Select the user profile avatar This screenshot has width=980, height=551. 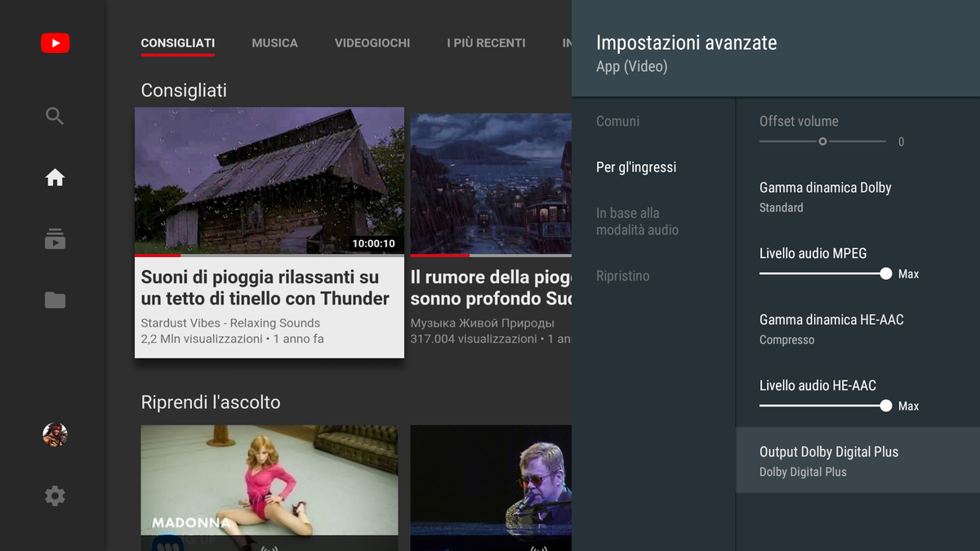54,434
